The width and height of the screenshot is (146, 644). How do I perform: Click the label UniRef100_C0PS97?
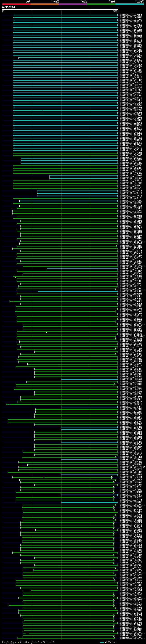131,357
